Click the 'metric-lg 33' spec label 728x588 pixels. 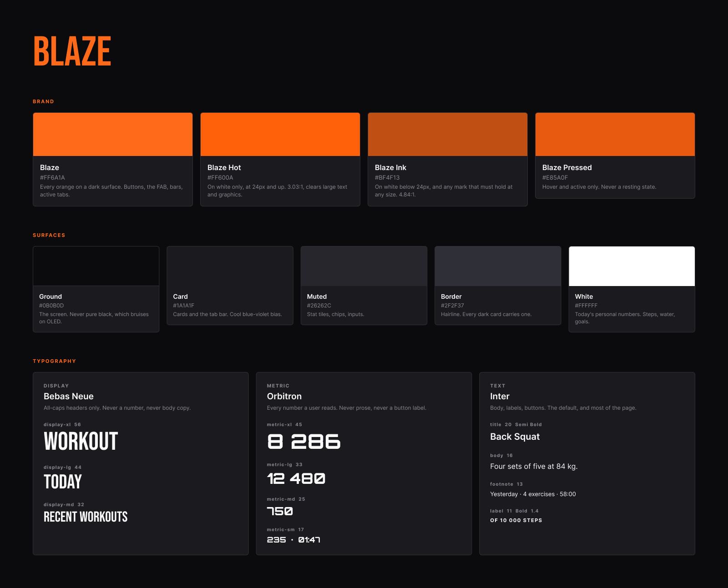point(284,465)
